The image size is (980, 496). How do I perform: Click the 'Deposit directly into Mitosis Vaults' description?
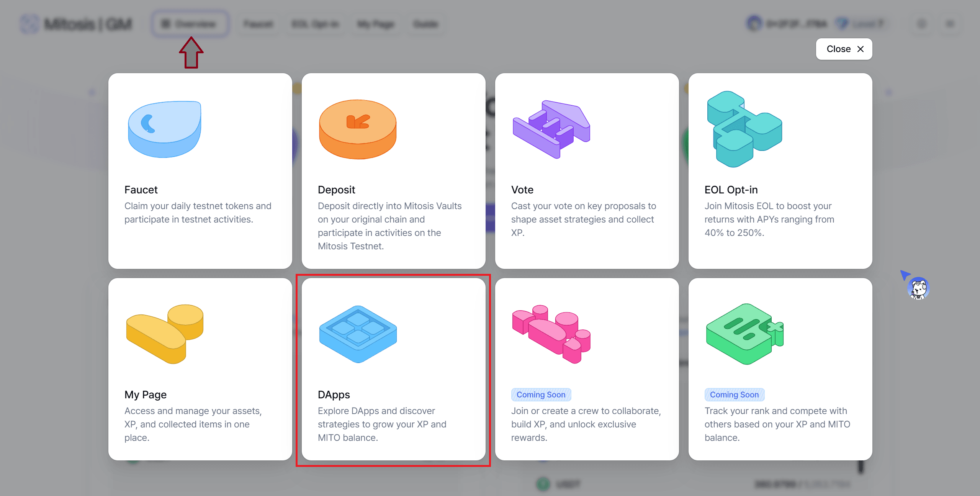pos(390,226)
